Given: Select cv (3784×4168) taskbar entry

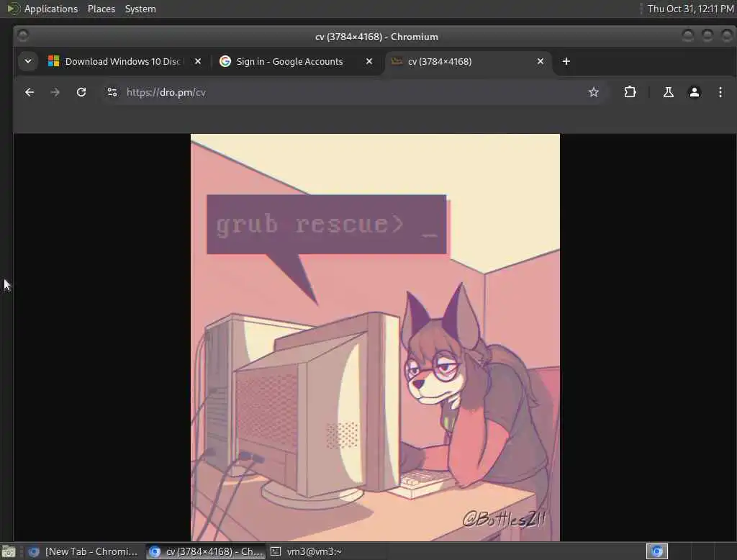Looking at the screenshot, I should [x=206, y=551].
